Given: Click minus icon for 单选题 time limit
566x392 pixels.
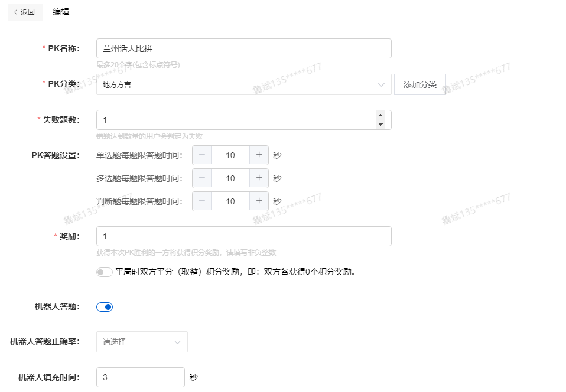Looking at the screenshot, I should point(202,155).
